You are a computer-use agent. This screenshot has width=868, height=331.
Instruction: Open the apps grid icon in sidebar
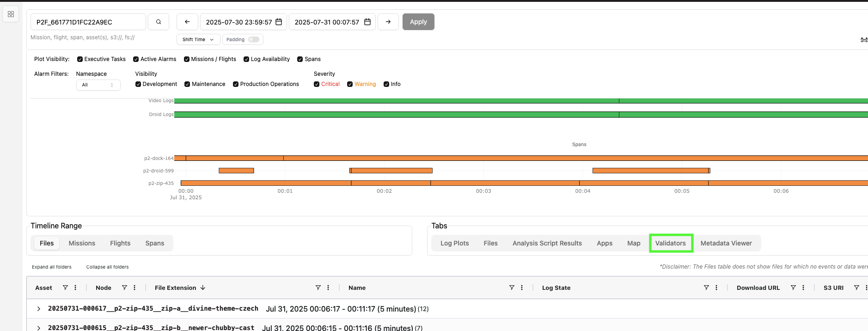[11, 14]
